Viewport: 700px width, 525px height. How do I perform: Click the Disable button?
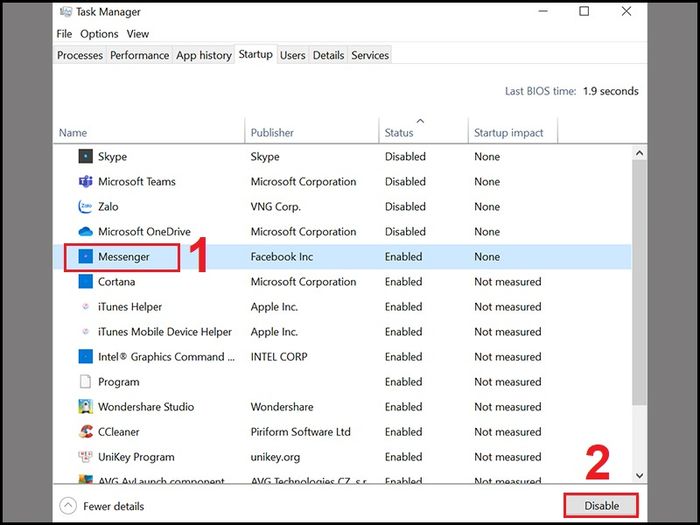pyautogui.click(x=601, y=506)
